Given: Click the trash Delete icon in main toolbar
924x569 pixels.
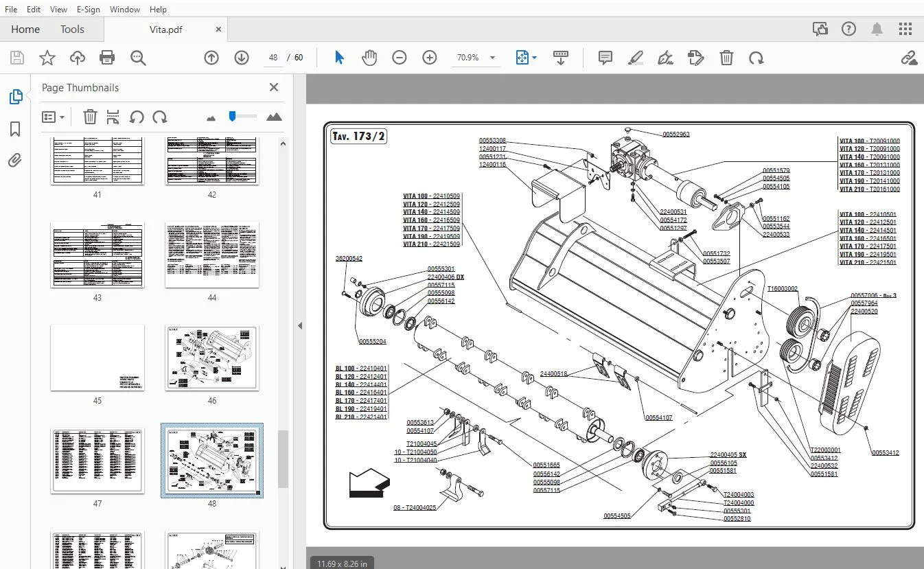Looking at the screenshot, I should click(726, 58).
